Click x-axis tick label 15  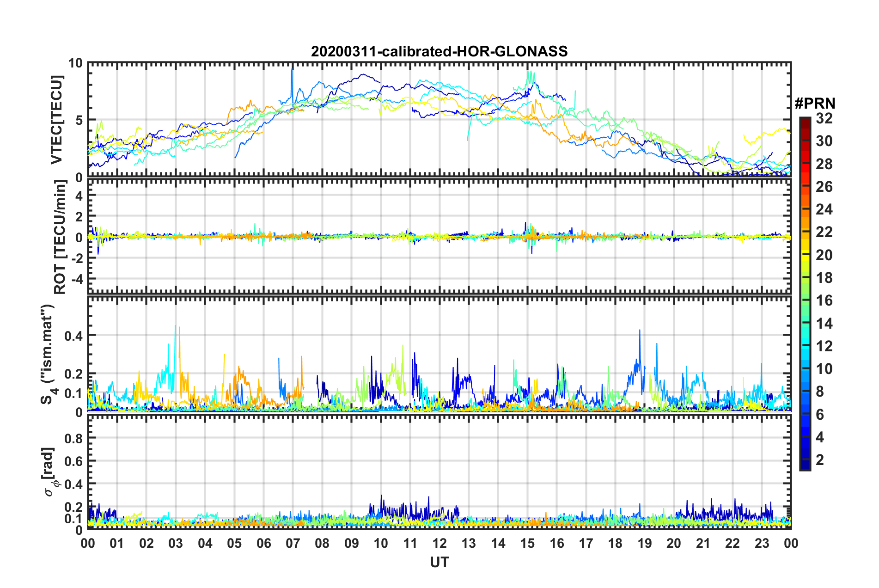tap(527, 543)
